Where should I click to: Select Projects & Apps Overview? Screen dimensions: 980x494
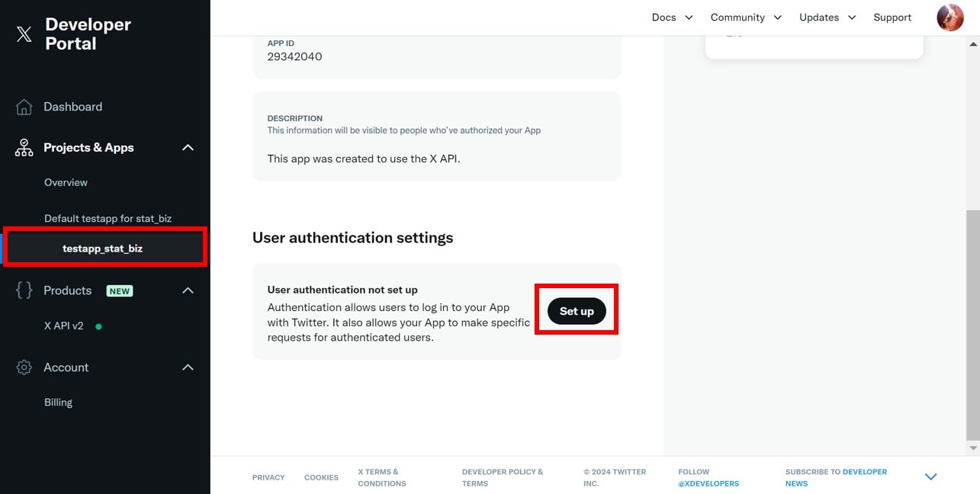[x=66, y=183]
